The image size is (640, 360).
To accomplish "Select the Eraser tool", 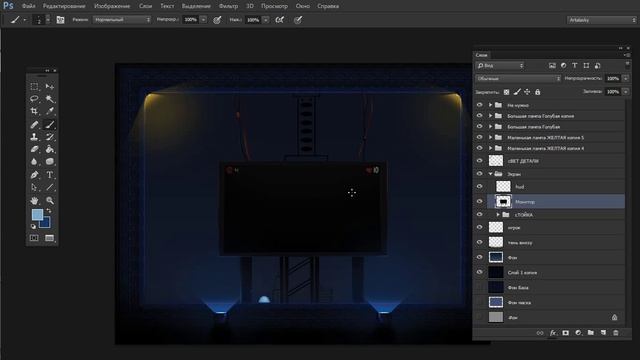I will (x=34, y=149).
